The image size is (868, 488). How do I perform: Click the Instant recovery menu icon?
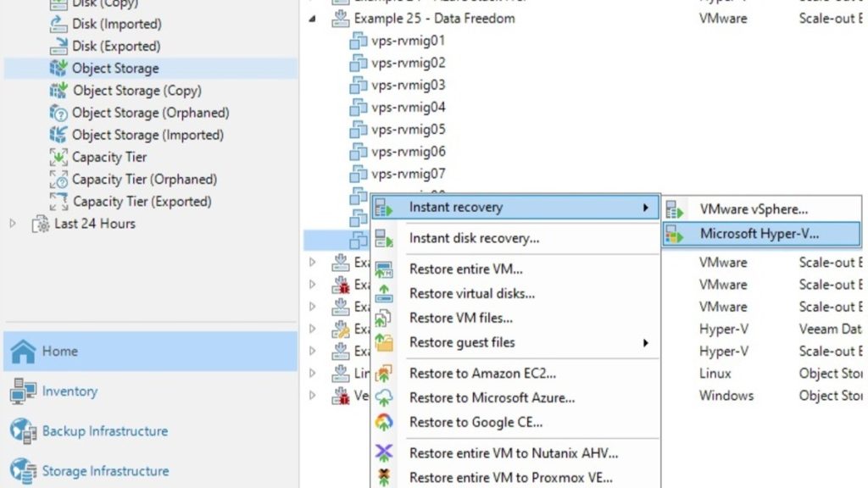[384, 208]
